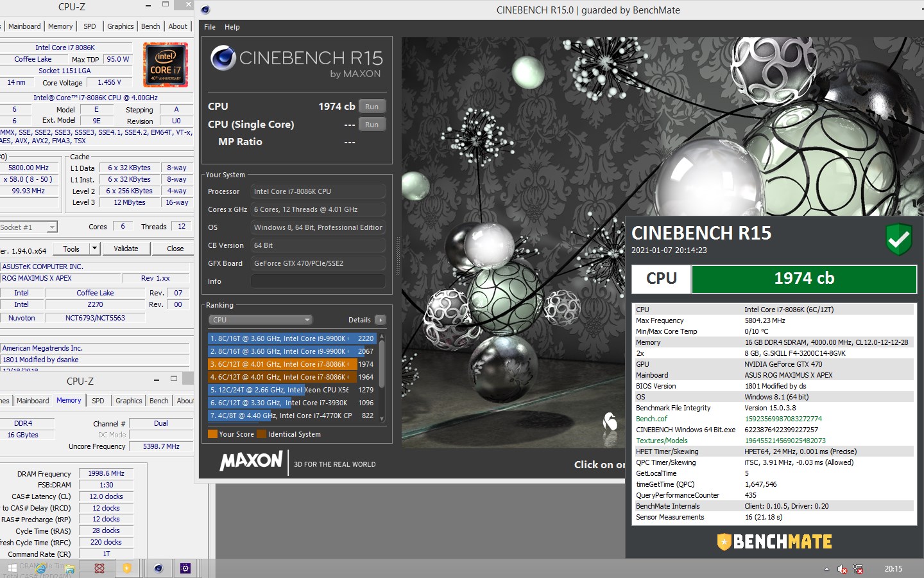The width and height of the screenshot is (924, 578).
Task: Click the orange Your Score color swatch
Action: 212,434
